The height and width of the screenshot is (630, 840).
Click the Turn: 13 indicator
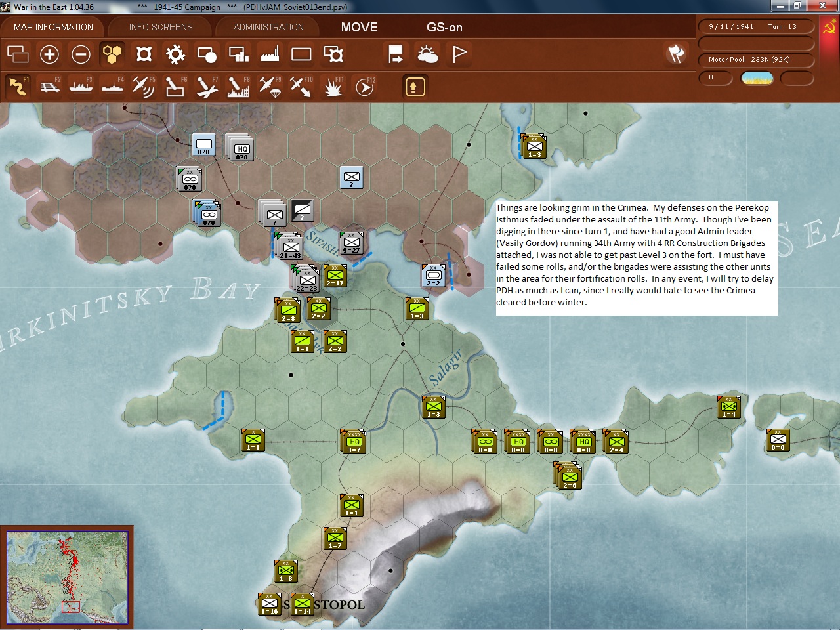coord(782,27)
